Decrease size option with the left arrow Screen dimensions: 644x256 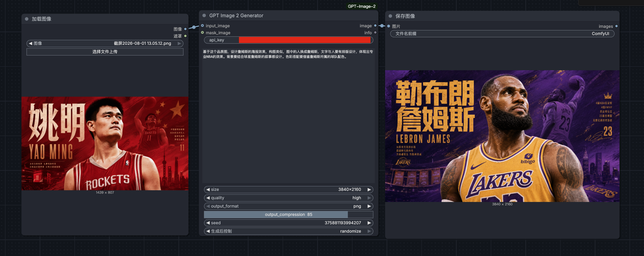pos(208,189)
